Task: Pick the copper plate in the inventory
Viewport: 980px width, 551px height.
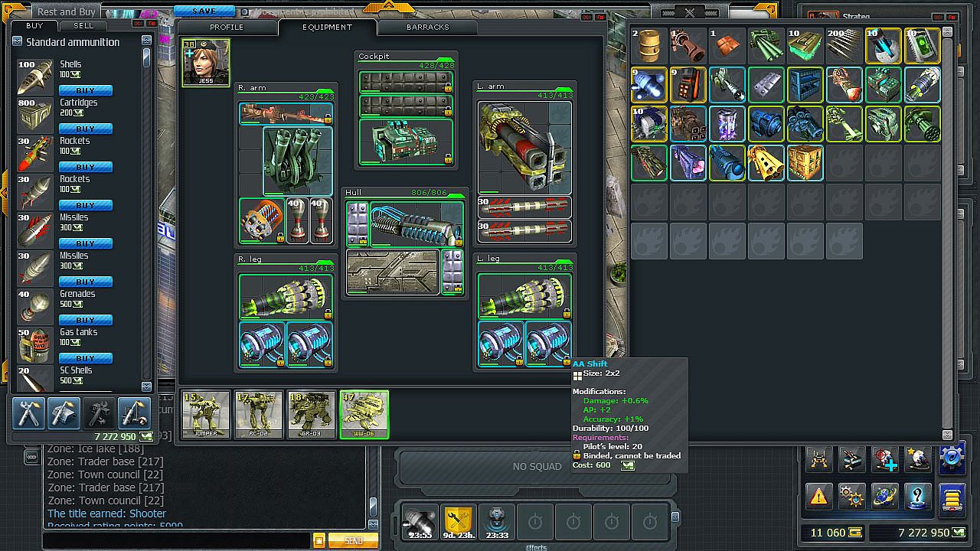Action: tap(727, 45)
